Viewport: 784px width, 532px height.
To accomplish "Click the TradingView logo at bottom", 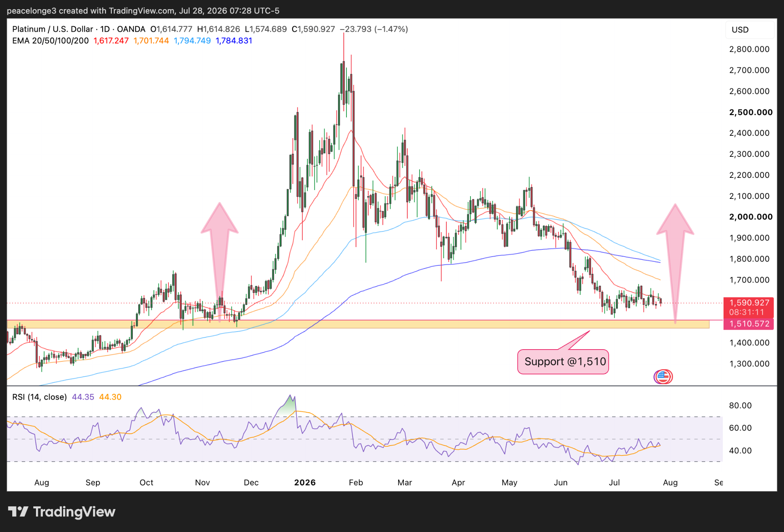I will (62, 512).
